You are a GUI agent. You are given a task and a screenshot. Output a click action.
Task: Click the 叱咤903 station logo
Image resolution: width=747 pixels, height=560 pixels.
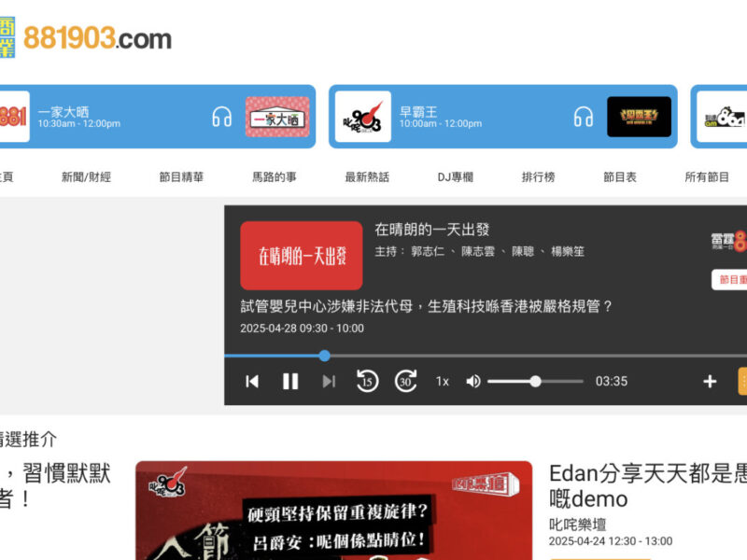coord(363,117)
